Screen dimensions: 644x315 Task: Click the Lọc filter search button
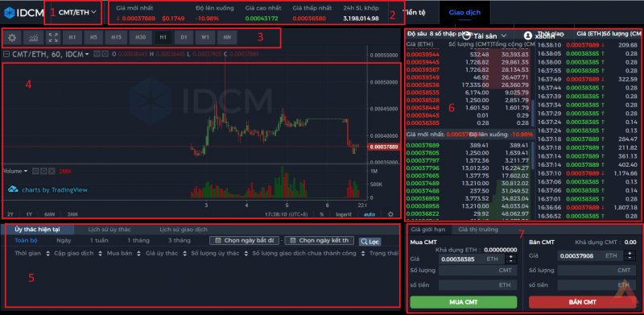coord(370,242)
